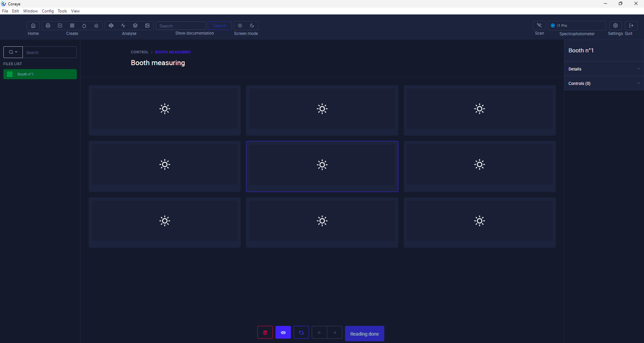Open Settings via the gear icon
Viewport: 644px width, 343px height.
(x=615, y=26)
